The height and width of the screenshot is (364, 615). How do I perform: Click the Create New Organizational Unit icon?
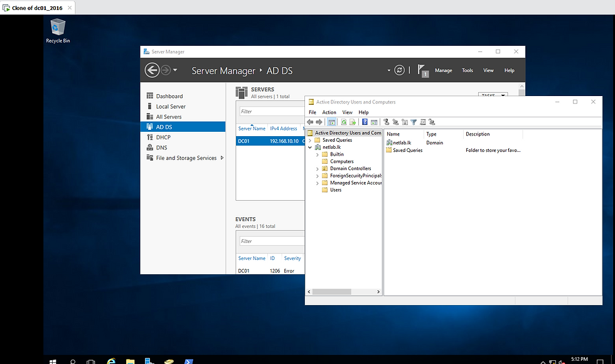point(405,122)
